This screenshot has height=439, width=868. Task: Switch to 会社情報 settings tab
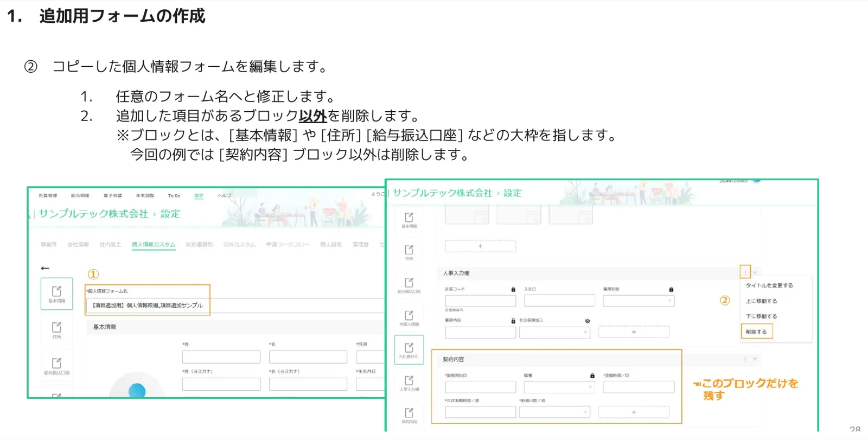78,245
